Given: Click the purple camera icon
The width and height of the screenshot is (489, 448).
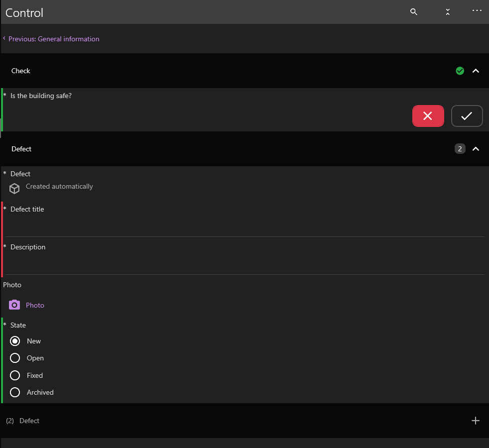Looking at the screenshot, I should 14,305.
